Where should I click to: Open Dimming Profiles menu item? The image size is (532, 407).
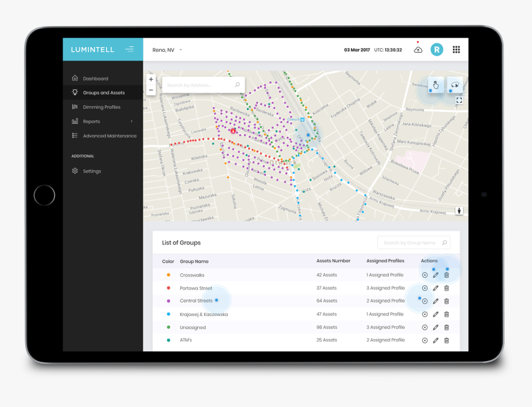103,107
